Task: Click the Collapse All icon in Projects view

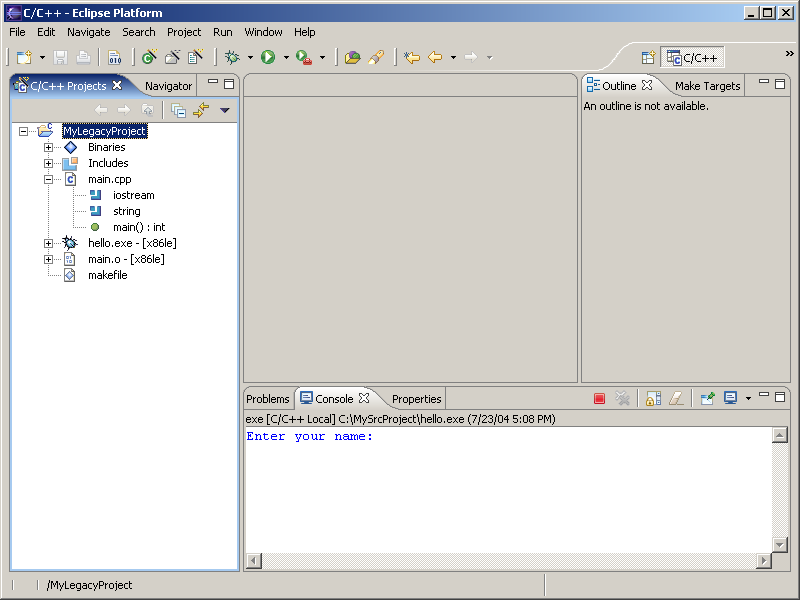Action: coord(178,110)
